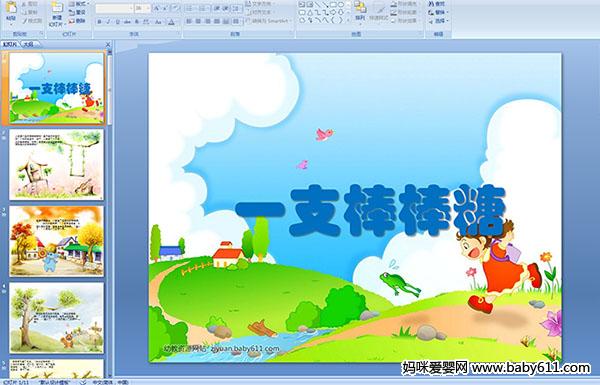Click the font color A icon
The width and height of the screenshot is (600, 385).
point(172,22)
